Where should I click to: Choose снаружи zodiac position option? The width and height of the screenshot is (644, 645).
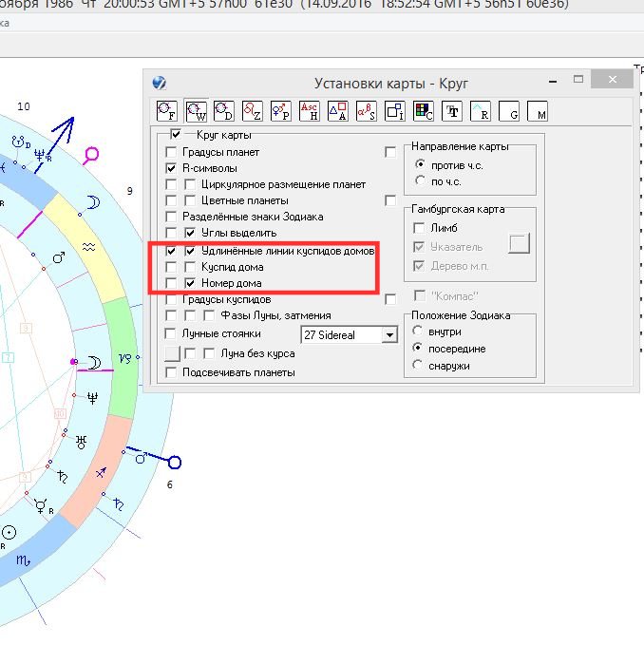pyautogui.click(x=420, y=366)
